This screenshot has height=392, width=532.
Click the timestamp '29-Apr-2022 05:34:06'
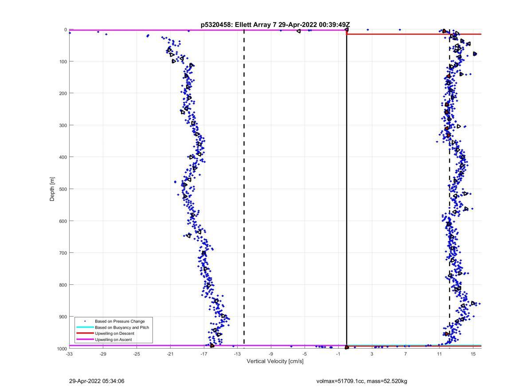[97, 381]
